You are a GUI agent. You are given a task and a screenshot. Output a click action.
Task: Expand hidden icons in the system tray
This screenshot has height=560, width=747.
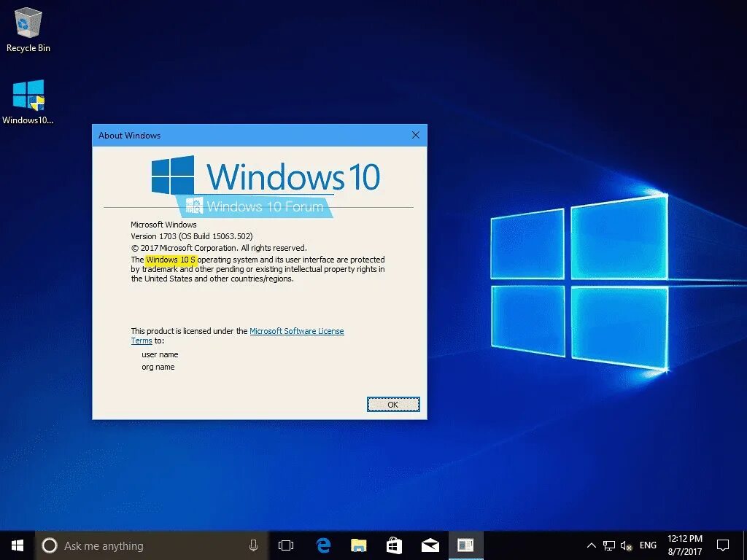tap(591, 545)
